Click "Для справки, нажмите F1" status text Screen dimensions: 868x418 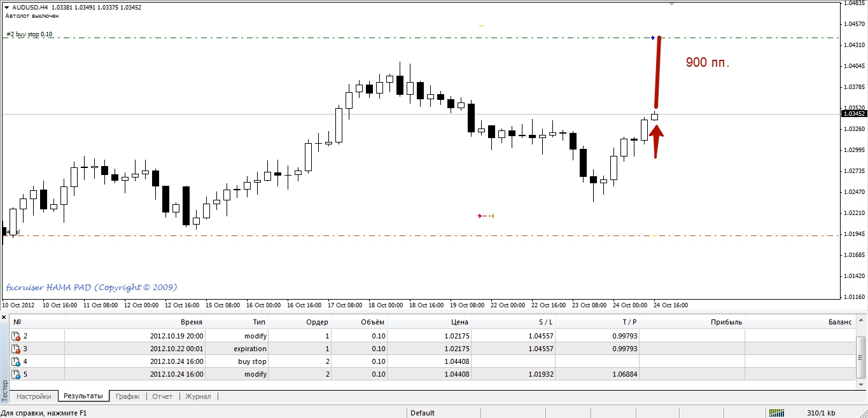click(44, 413)
